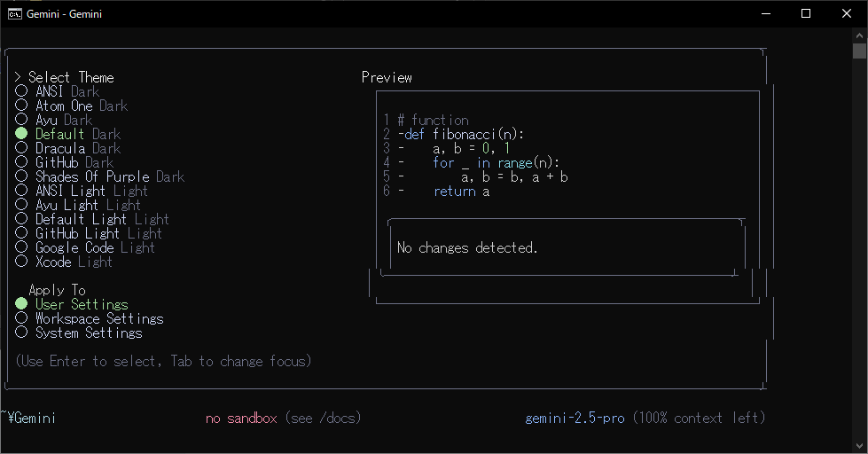Screen dimensions: 868x454
Task: Select the GitHub Light theme radio
Action: (21, 233)
